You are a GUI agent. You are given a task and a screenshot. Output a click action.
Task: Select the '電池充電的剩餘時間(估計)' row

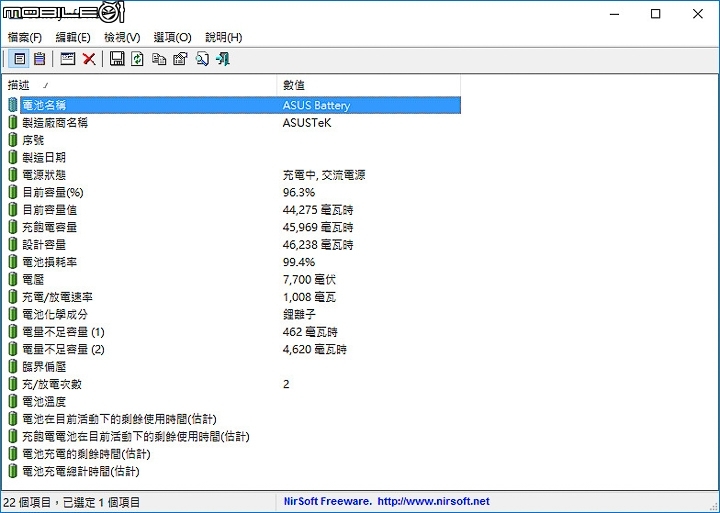86,454
